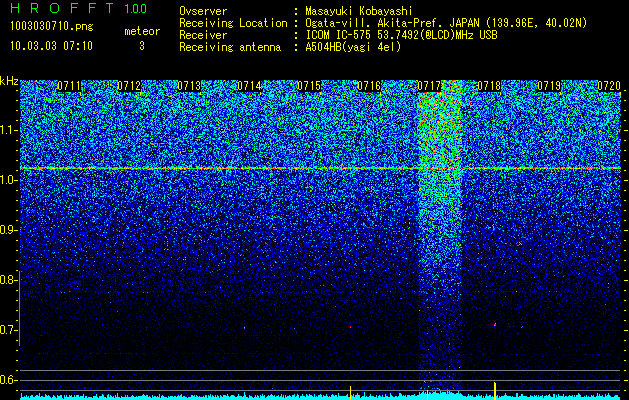Click the yellow meteor marker below 0718

[495, 391]
